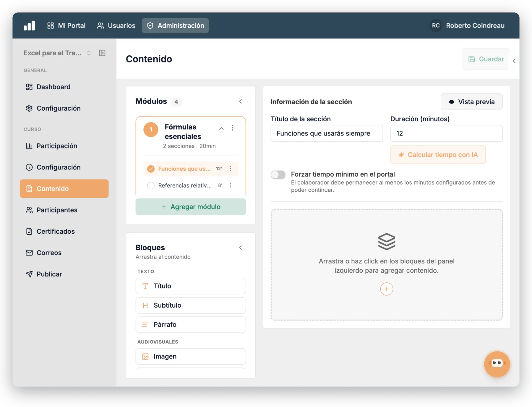Image resolution: width=532 pixels, height=407 pixels.
Task: Collapse the Fórmulas esenciales module chevron
Action: click(221, 128)
